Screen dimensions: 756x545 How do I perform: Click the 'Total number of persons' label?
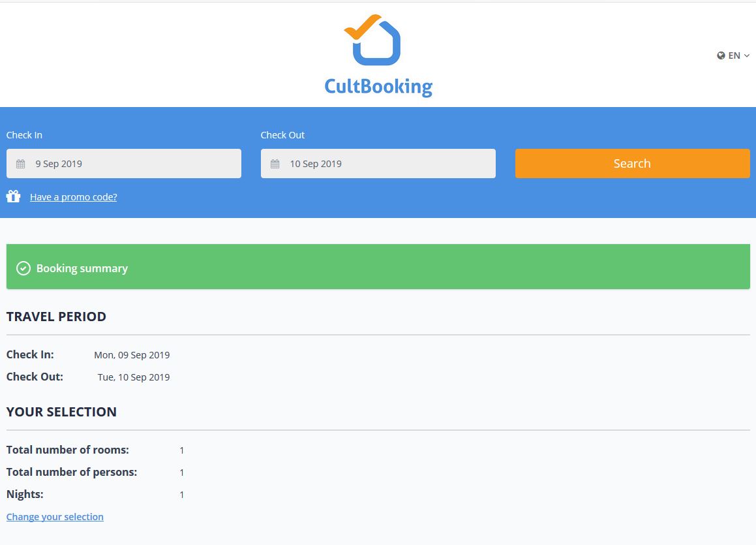pyautogui.click(x=72, y=472)
